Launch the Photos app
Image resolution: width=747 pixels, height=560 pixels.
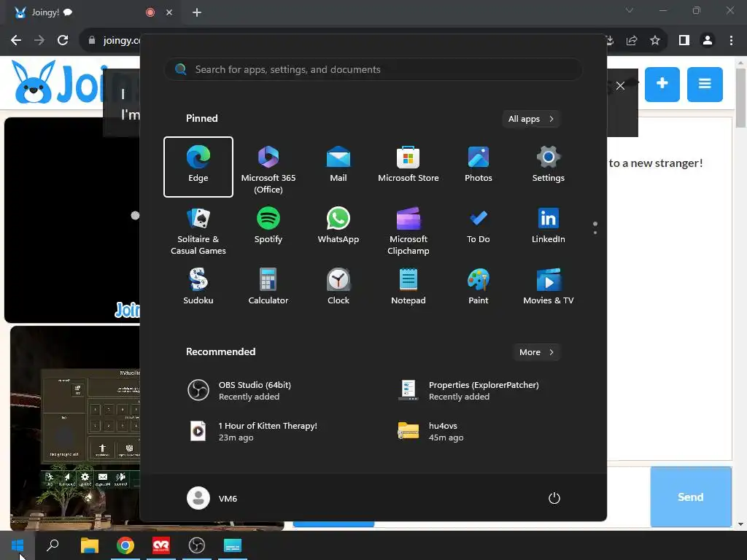coord(479,164)
